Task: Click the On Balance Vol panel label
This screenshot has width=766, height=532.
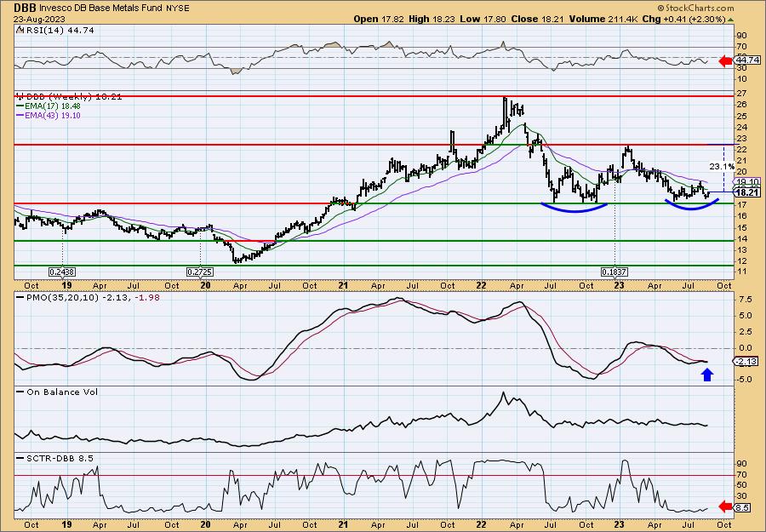Action: (x=61, y=392)
